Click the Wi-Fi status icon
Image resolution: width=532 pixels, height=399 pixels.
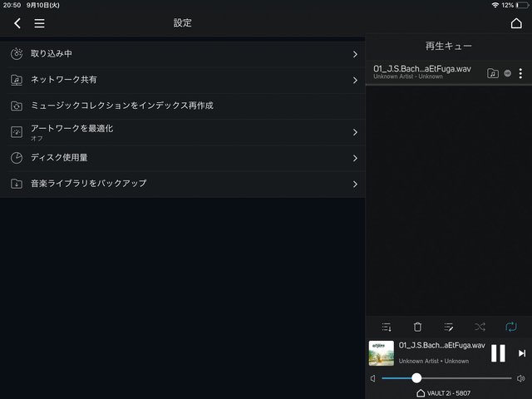[495, 5]
